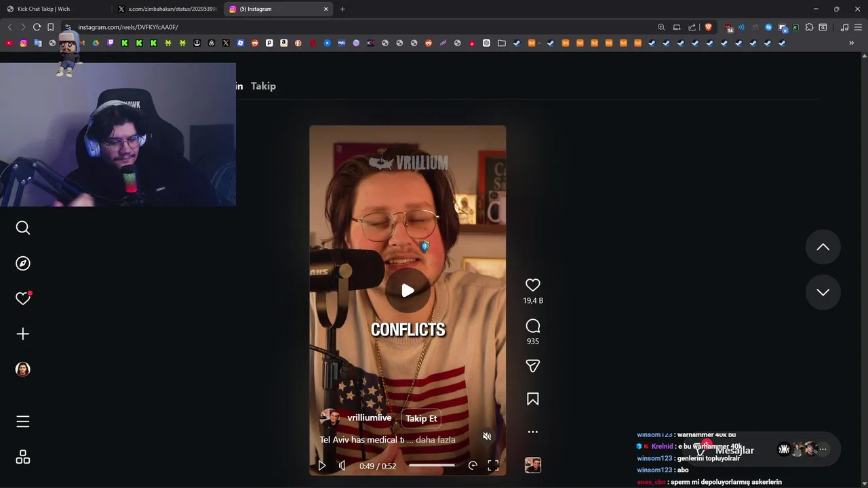Screen dimensions: 868x488
Task: Close the Instagram browser tab
Action: tap(325, 9)
